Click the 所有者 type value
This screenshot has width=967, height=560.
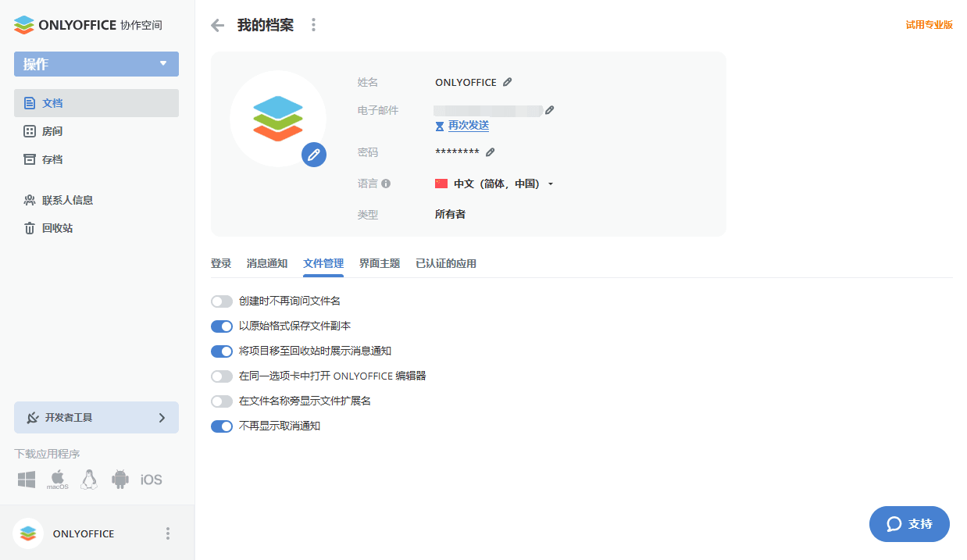450,214
